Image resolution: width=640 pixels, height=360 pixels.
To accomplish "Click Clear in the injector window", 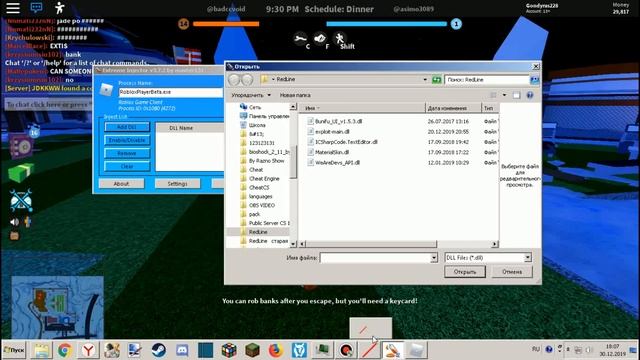I will click(x=127, y=166).
